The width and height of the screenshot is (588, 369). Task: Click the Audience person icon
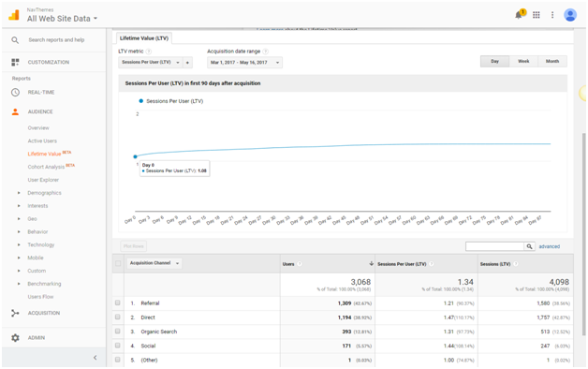(15, 111)
